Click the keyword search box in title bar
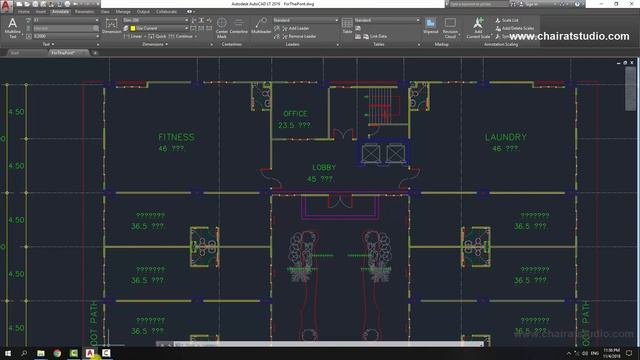Image resolution: width=640 pixels, height=360 pixels. coord(478,4)
